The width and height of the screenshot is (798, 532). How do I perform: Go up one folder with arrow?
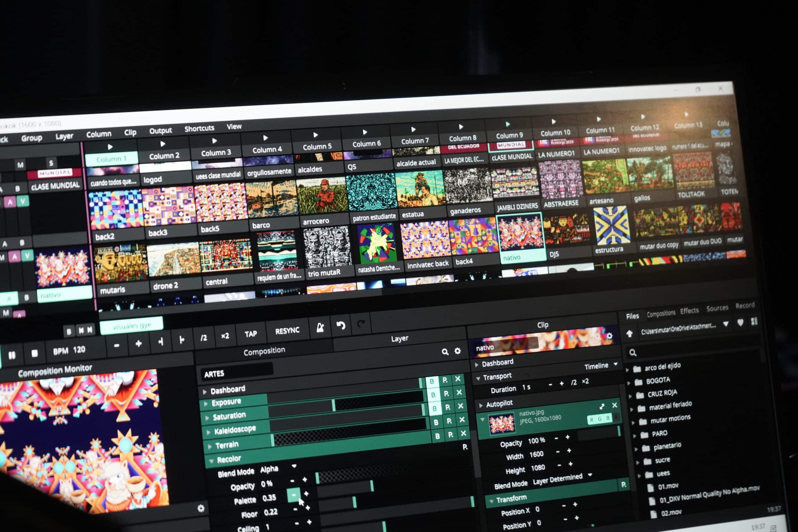point(629,334)
